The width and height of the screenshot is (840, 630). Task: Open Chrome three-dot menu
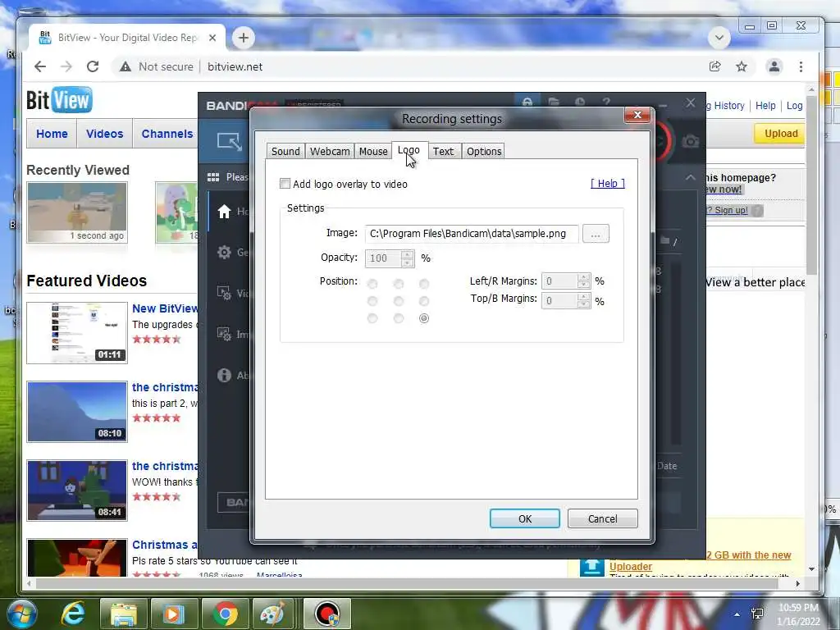pos(801,66)
